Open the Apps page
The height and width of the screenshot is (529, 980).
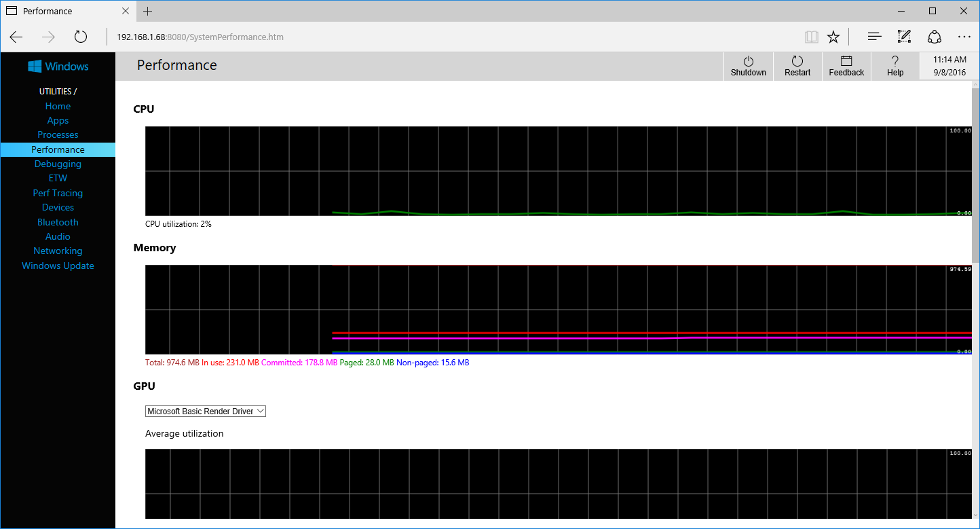click(58, 120)
